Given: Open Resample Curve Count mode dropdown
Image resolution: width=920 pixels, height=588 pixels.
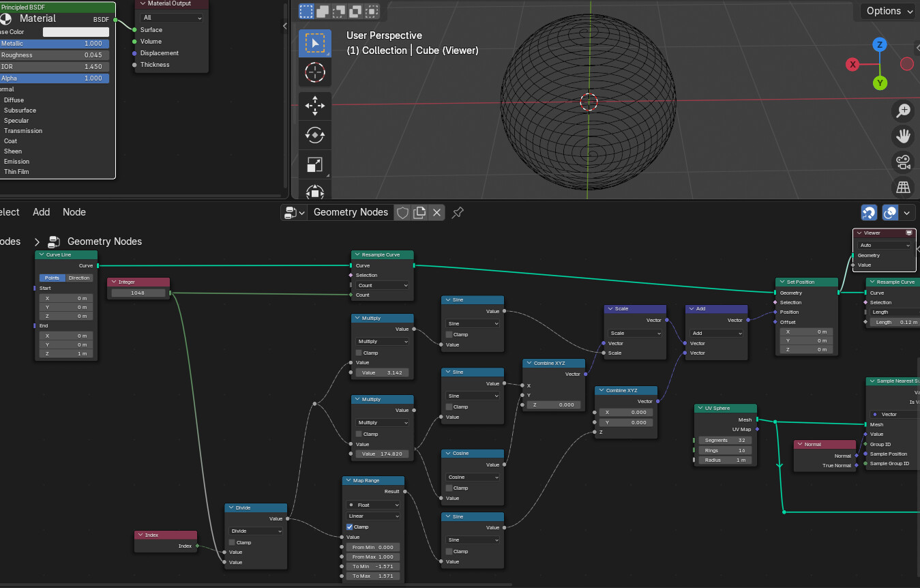Looking at the screenshot, I should 383,285.
